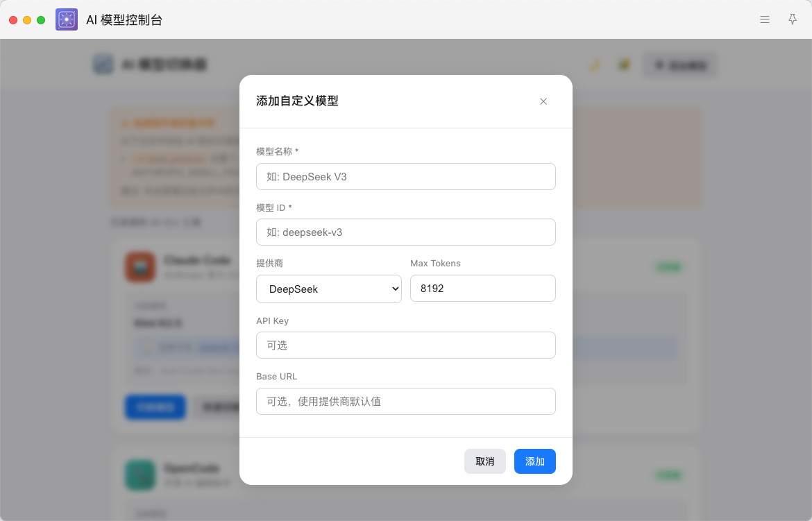Click the 模型名称 label
This screenshot has width=812, height=521.
pyautogui.click(x=277, y=152)
